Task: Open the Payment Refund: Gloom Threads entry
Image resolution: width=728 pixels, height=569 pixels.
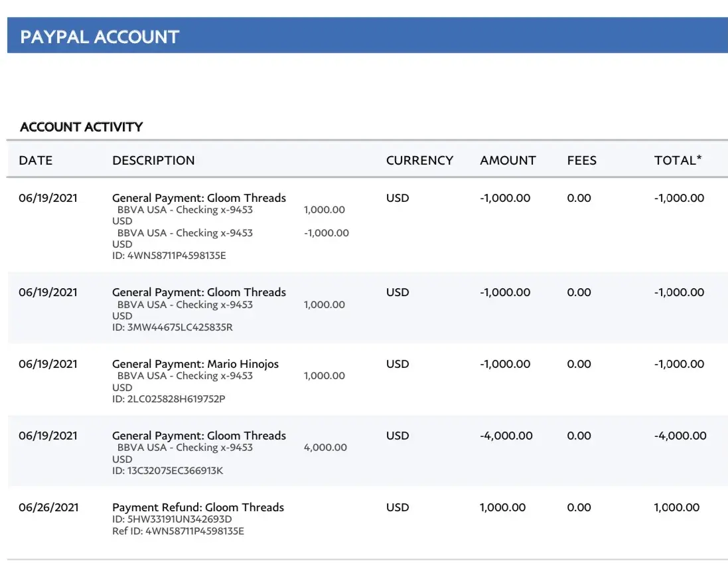Action: (x=198, y=507)
